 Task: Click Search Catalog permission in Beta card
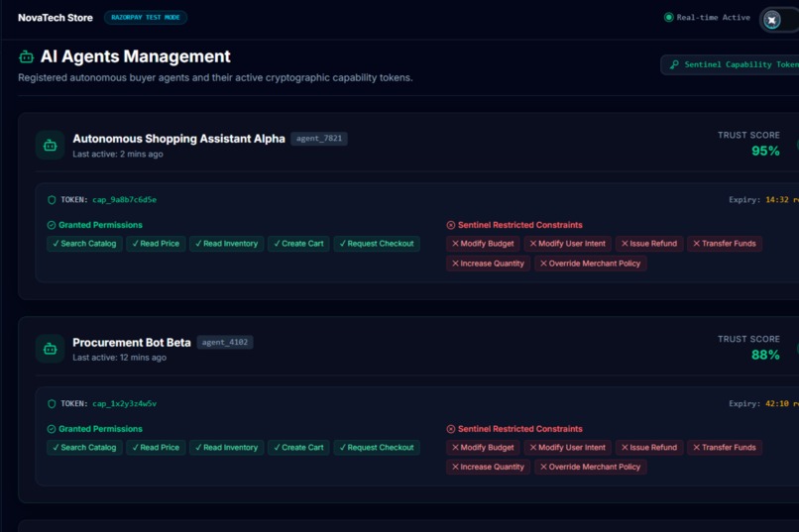click(84, 448)
